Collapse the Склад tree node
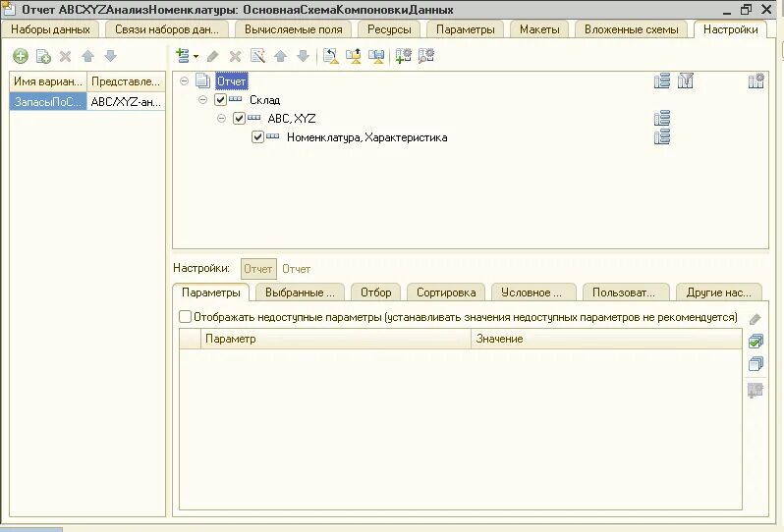 (202, 99)
